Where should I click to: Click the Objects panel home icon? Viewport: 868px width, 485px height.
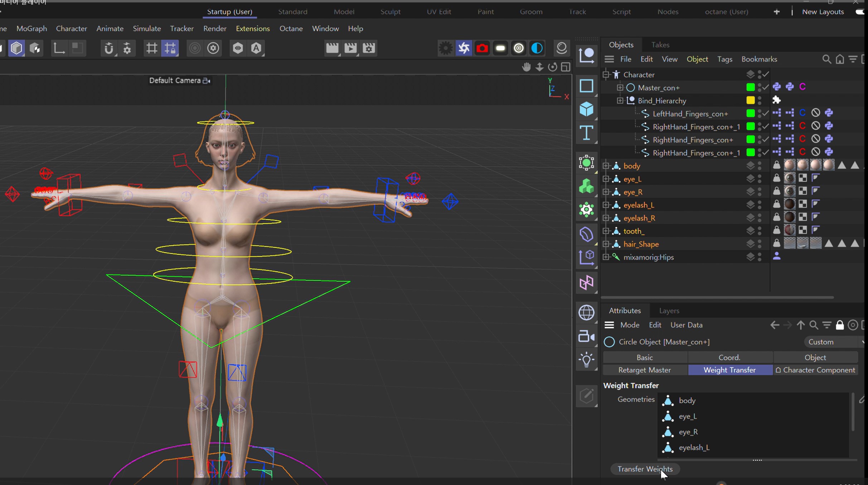[840, 59]
